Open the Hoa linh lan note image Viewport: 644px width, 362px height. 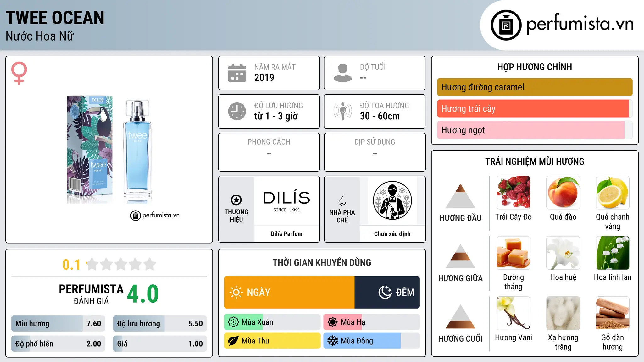[613, 253]
